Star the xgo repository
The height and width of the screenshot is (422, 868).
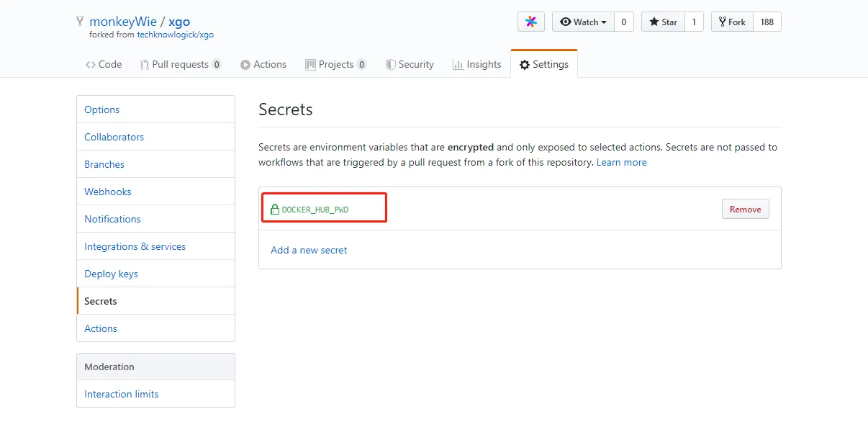pyautogui.click(x=663, y=22)
